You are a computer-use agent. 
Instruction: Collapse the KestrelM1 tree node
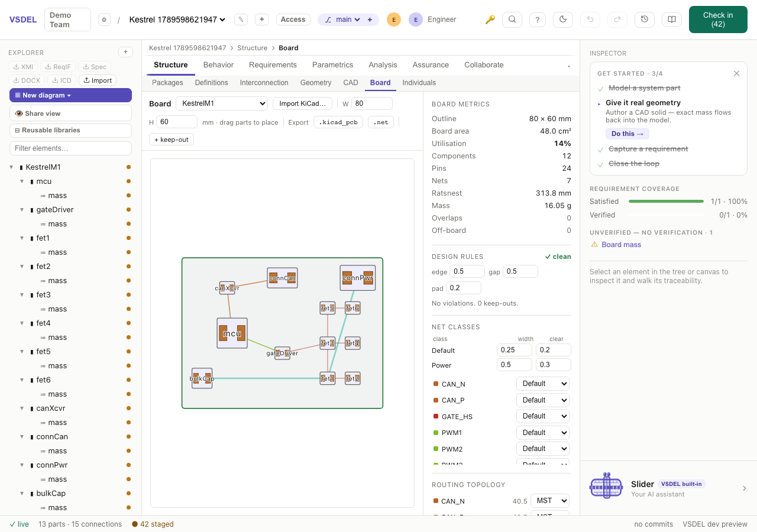[11, 167]
